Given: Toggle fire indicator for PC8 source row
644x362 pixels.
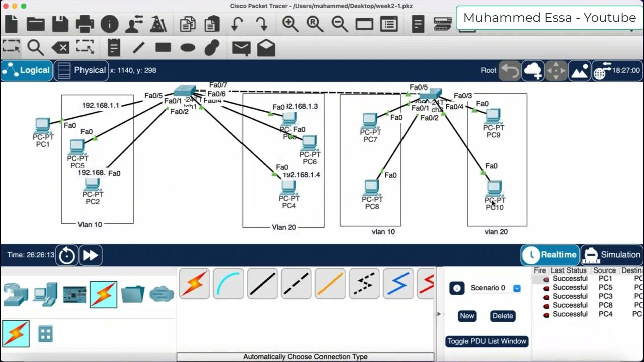Looking at the screenshot, I should click(546, 305).
